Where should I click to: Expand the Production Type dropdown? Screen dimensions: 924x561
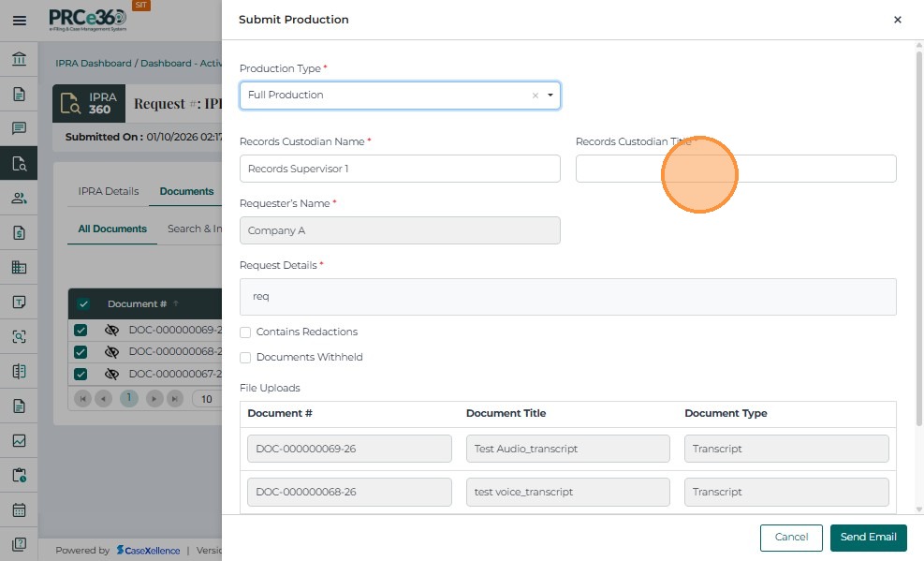(550, 96)
